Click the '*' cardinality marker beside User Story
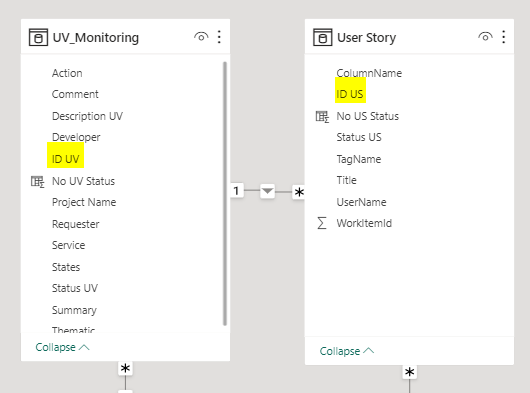 click(x=299, y=193)
